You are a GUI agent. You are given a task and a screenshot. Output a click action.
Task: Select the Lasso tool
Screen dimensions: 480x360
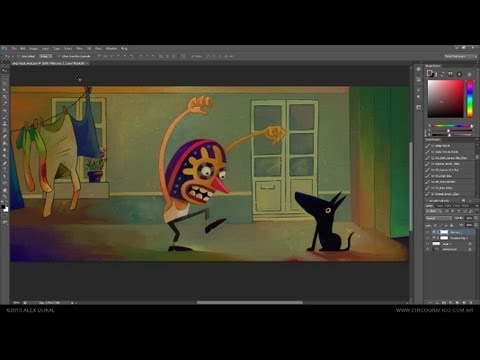[x=5, y=84]
